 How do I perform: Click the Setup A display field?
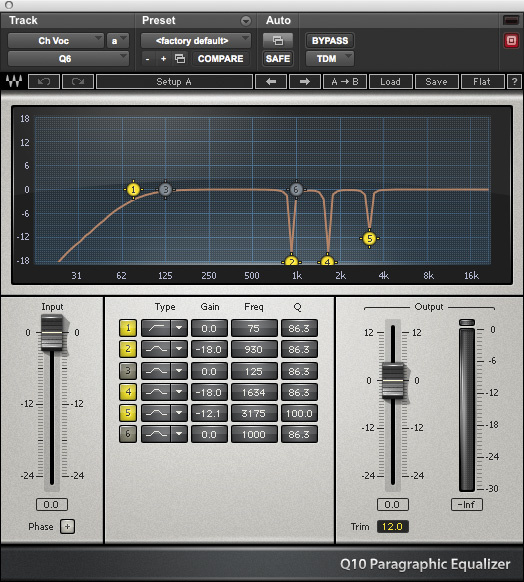pos(174,82)
